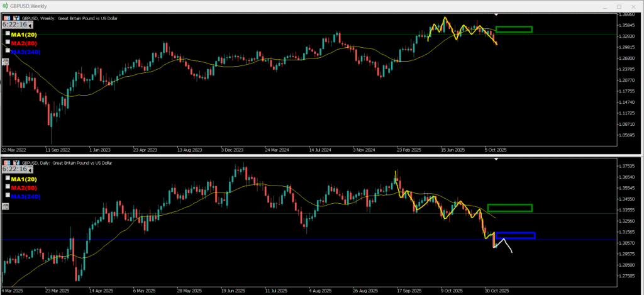Click the white chart shift triangle on Weekly chart

tap(496, 14)
